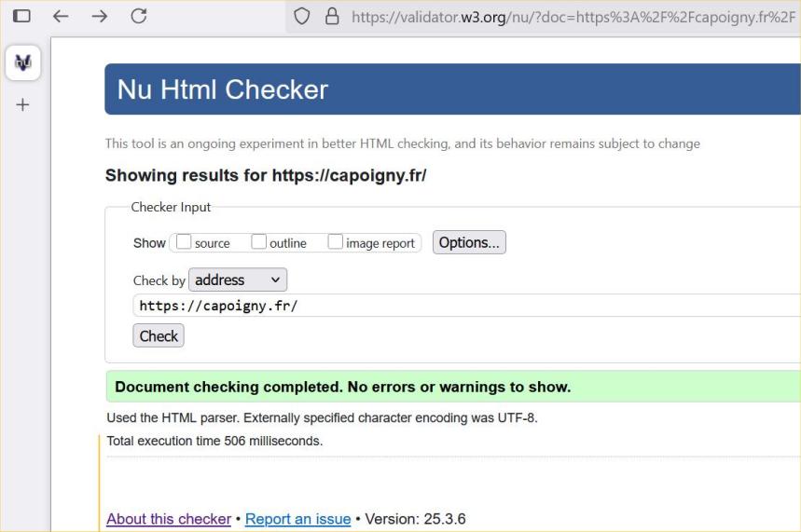Screen dimensions: 801x532
Task: Open the tracking protection shield icon
Action: pos(301,16)
